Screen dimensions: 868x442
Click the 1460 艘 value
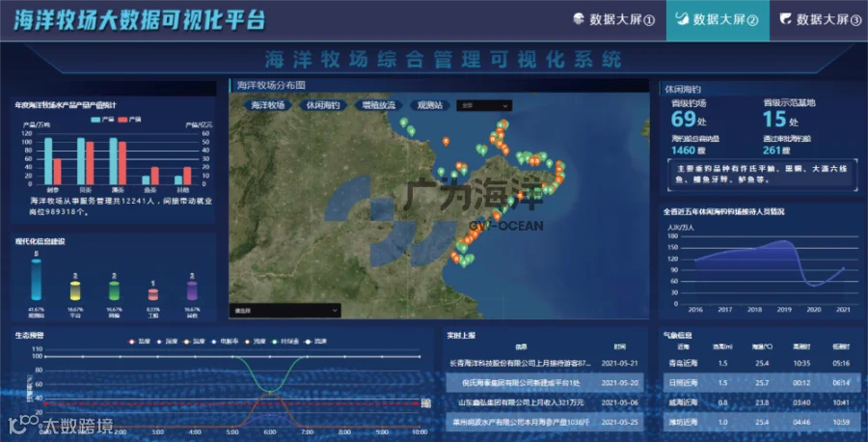[x=688, y=151]
